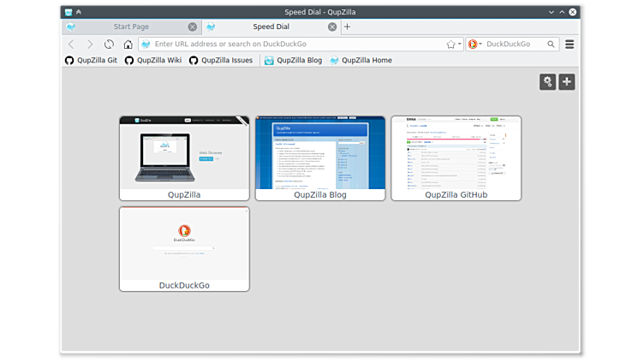Open Speed Dial settings gear
The image size is (644, 362).
click(x=547, y=81)
